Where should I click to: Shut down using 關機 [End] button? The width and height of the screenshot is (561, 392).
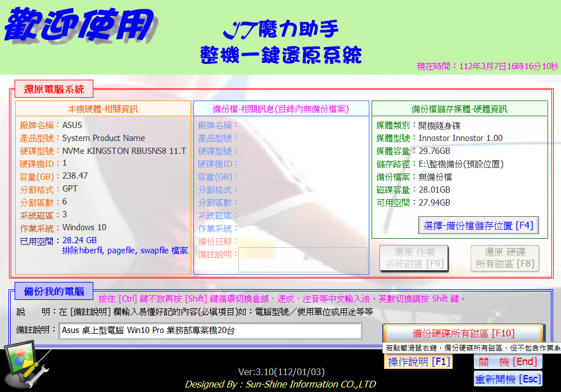(x=508, y=362)
